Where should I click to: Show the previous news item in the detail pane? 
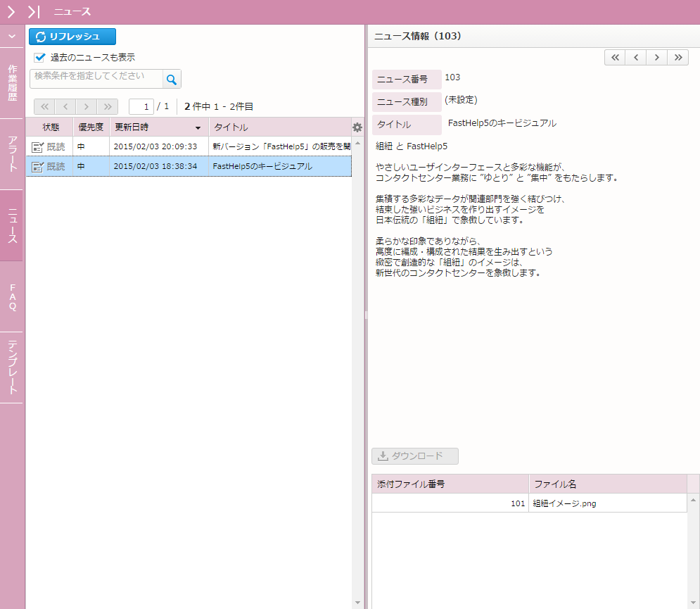click(x=636, y=58)
